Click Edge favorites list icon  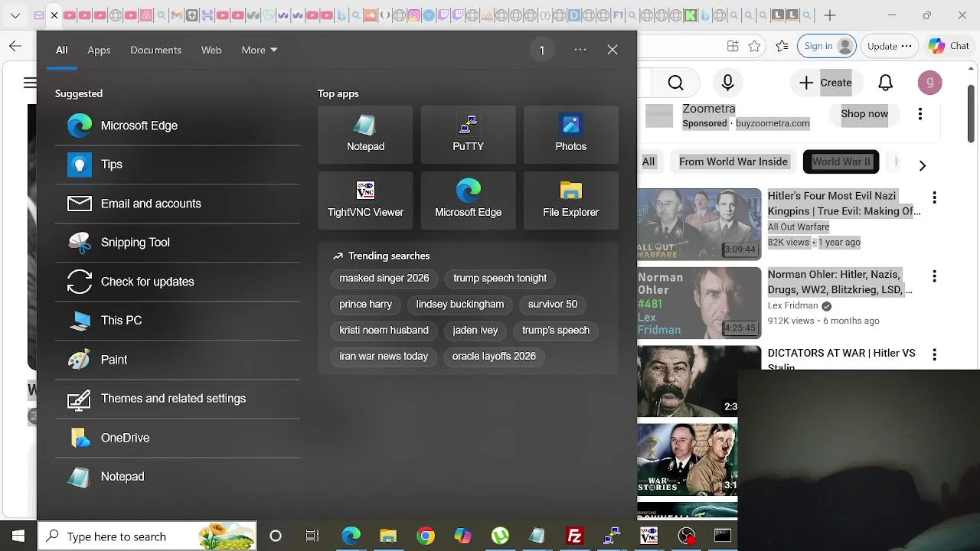[782, 46]
